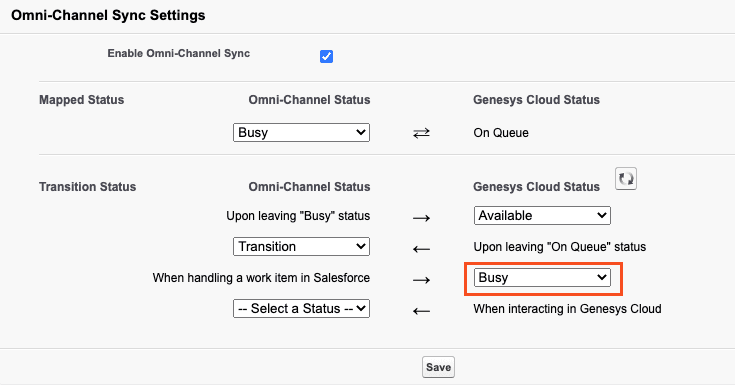The image size is (735, 386).
Task: Click Omni-Channel Status header in Mapped section
Action: [x=309, y=99]
